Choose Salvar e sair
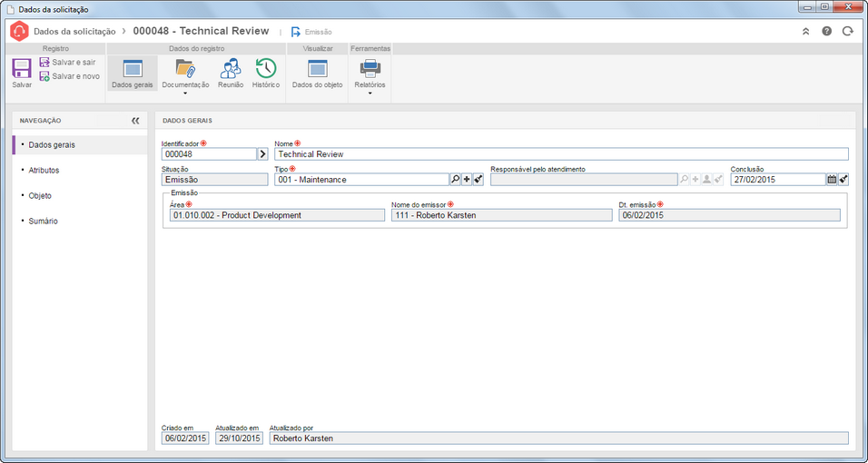This screenshot has width=868, height=463. point(67,63)
